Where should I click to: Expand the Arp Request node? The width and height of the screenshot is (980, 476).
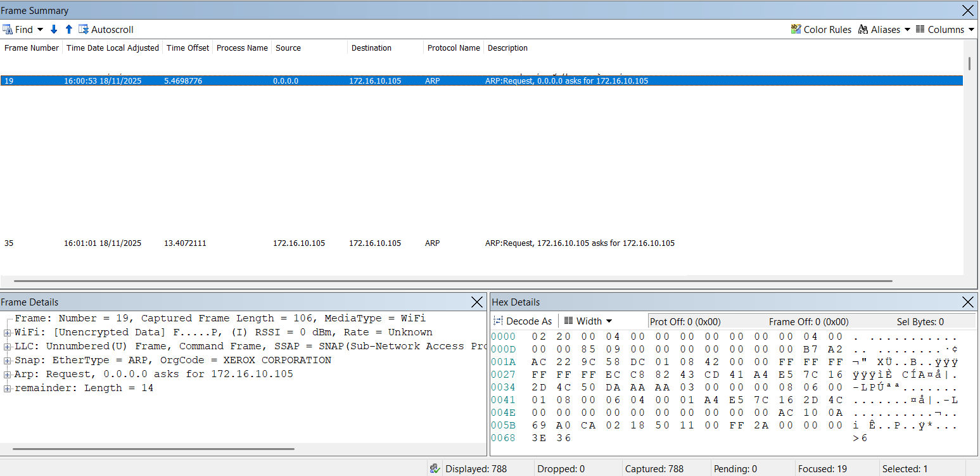click(8, 375)
